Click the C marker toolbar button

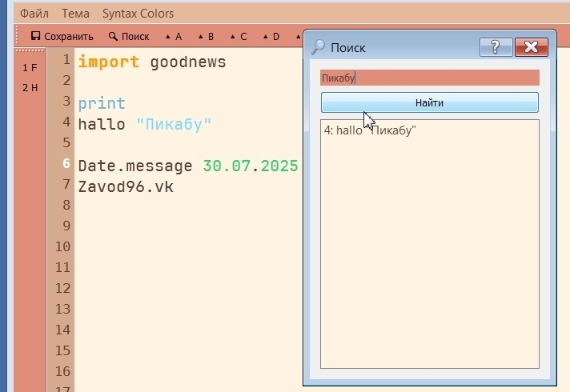[238, 36]
